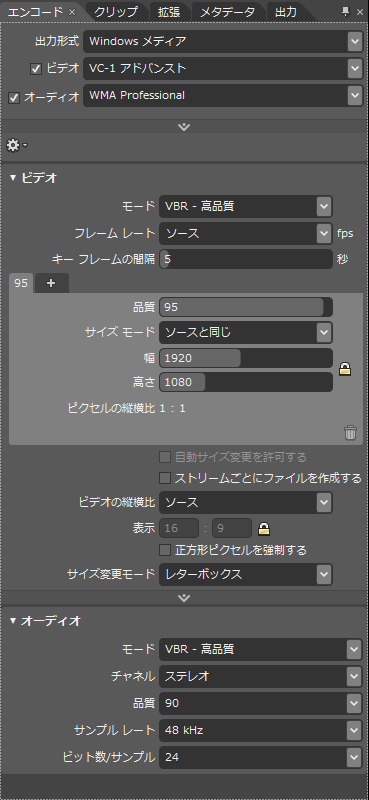Enable 正方形ピクセルを強制する checkbox
369x800 pixels.
pyautogui.click(x=165, y=550)
